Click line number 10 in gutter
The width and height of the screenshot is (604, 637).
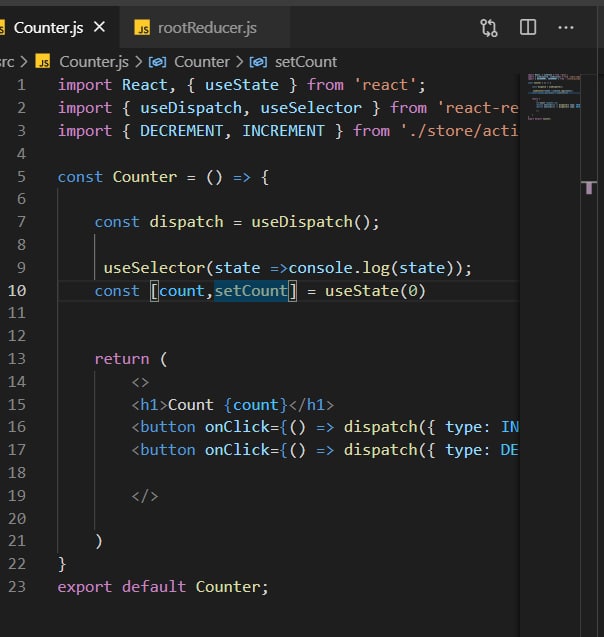(x=18, y=291)
